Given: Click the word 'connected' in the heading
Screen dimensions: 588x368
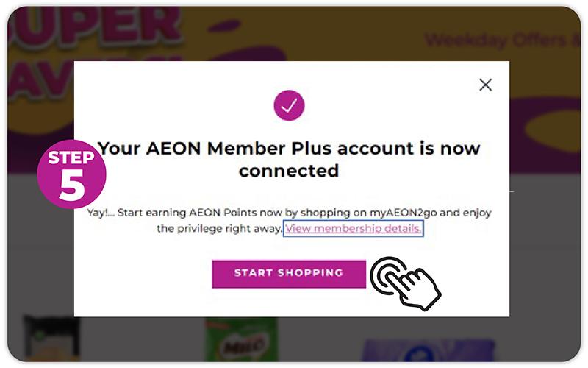Looking at the screenshot, I should point(289,171).
